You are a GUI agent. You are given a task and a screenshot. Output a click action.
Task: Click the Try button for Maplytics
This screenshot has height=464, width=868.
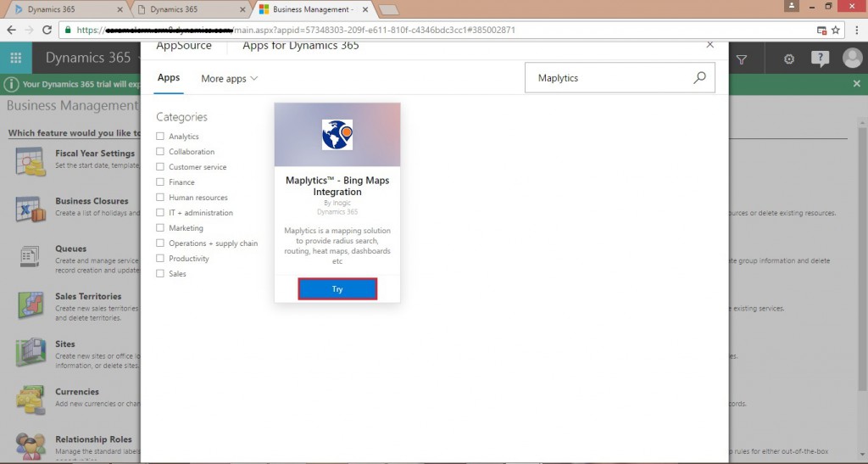tap(337, 289)
